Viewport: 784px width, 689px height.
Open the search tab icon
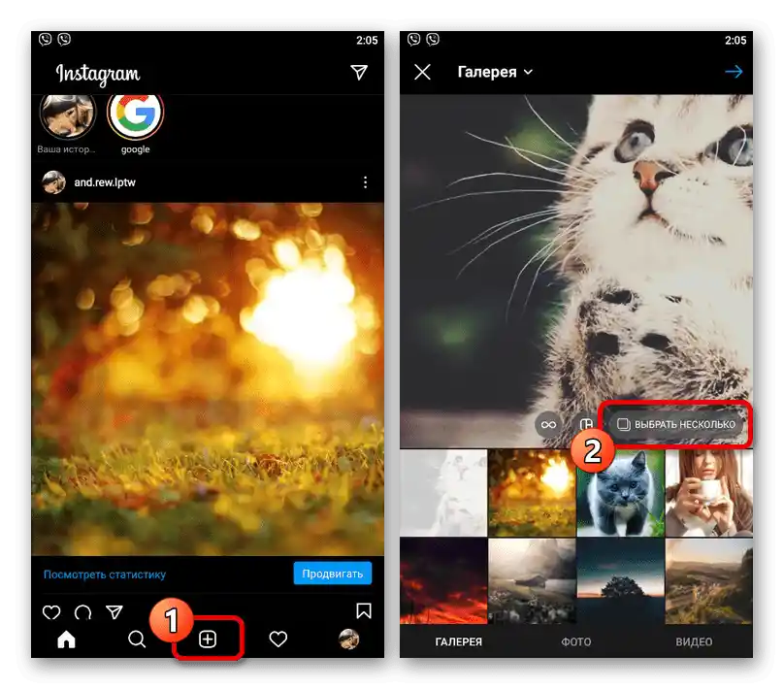(x=137, y=640)
